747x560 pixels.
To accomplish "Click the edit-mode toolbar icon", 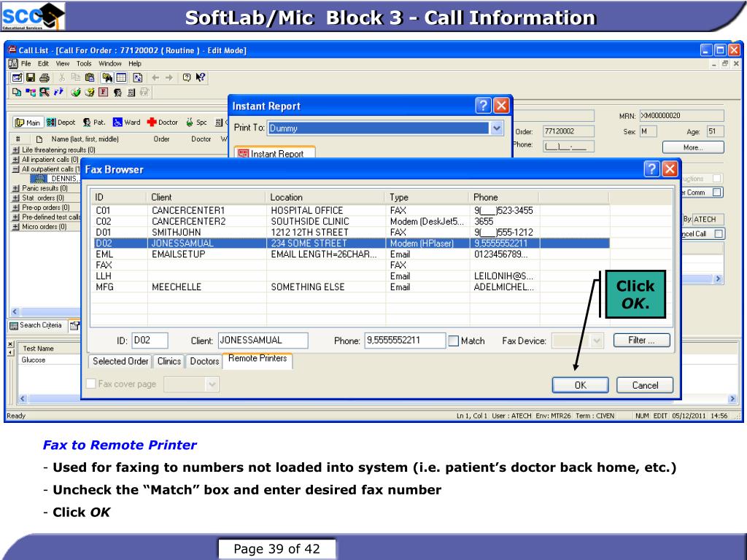I will click(18, 77).
